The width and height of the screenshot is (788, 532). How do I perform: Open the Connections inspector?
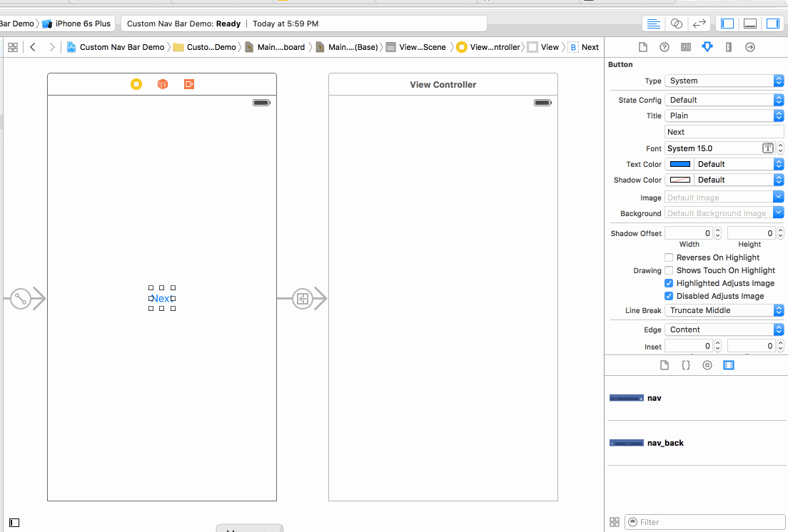tap(749, 47)
